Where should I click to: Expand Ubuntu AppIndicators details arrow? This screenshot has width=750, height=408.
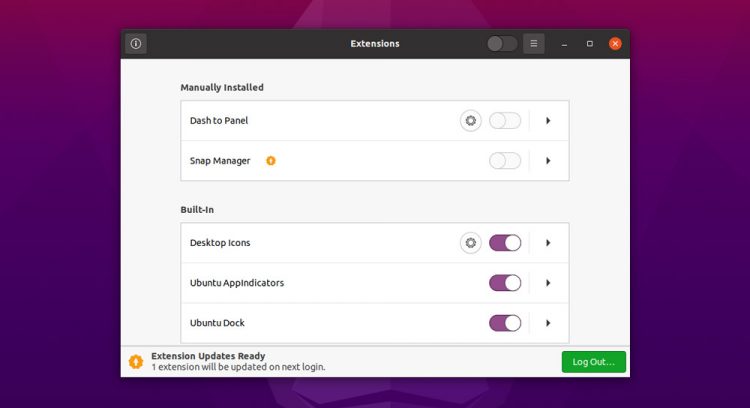click(548, 283)
